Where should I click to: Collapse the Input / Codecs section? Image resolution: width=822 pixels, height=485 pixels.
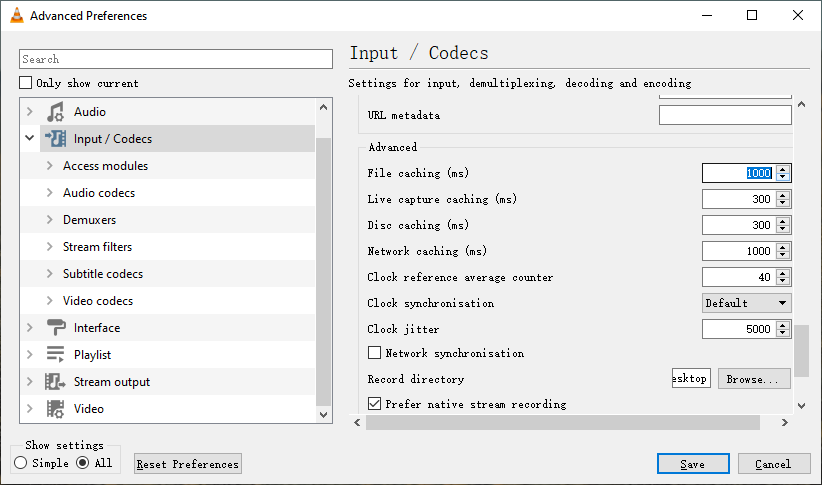[30, 138]
